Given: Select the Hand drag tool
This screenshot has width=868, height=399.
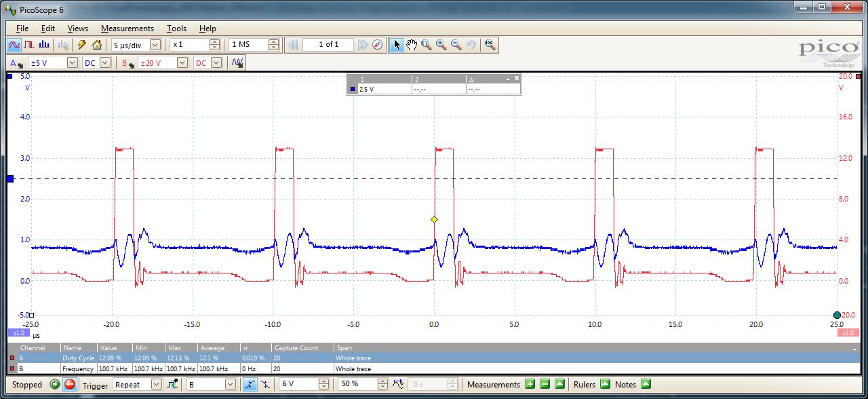Looking at the screenshot, I should (x=412, y=45).
